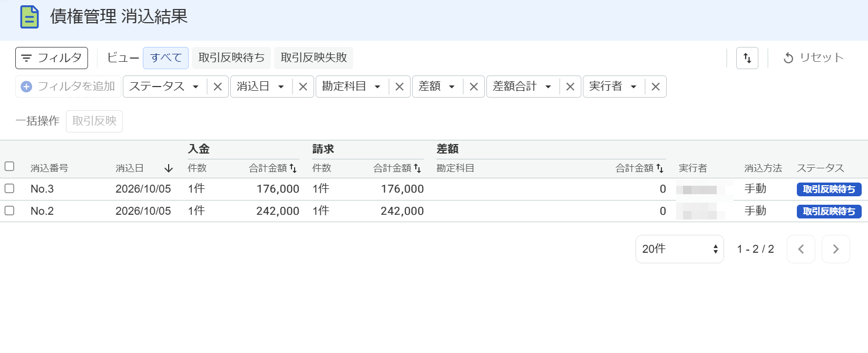This screenshot has height=353, width=868.
Task: Switch to the 取引反映待ち view
Action: tap(231, 58)
